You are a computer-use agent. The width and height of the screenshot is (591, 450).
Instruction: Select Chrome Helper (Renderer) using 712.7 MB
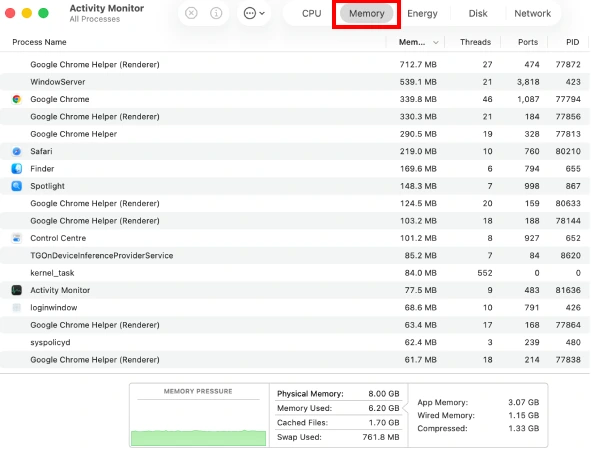(x=295, y=64)
